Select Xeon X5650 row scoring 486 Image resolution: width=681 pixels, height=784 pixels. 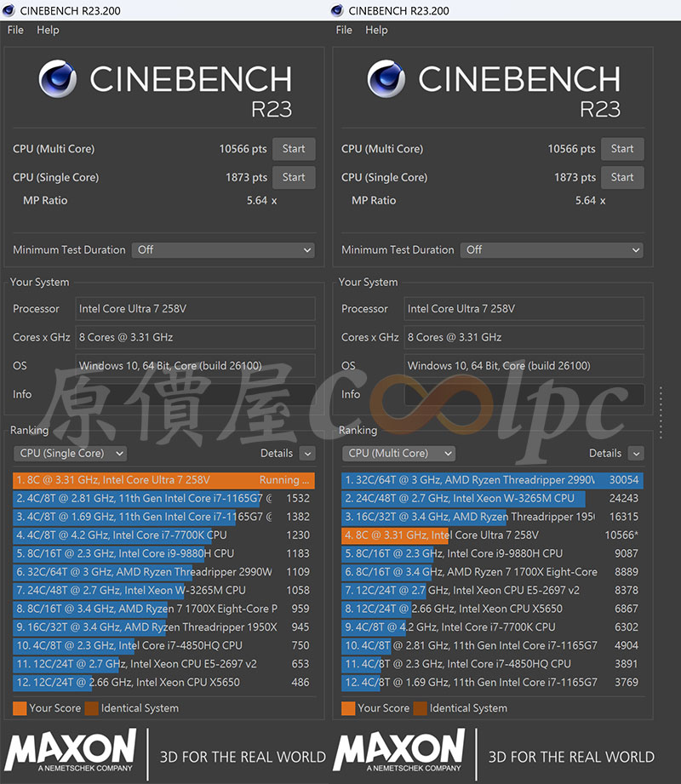pos(164,683)
